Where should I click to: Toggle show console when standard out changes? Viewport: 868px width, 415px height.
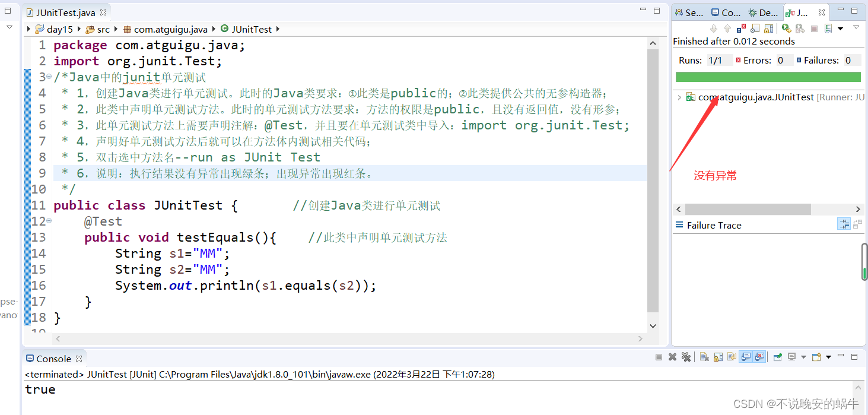pyautogui.click(x=746, y=357)
